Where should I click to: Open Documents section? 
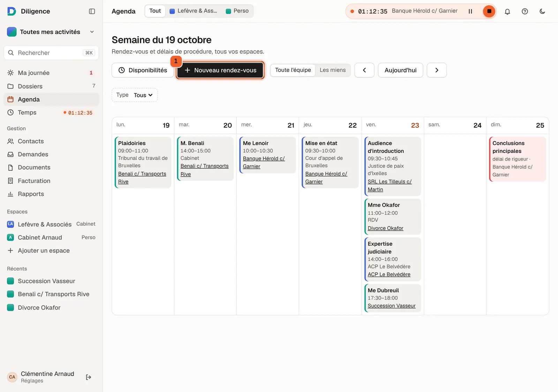[x=51, y=168]
